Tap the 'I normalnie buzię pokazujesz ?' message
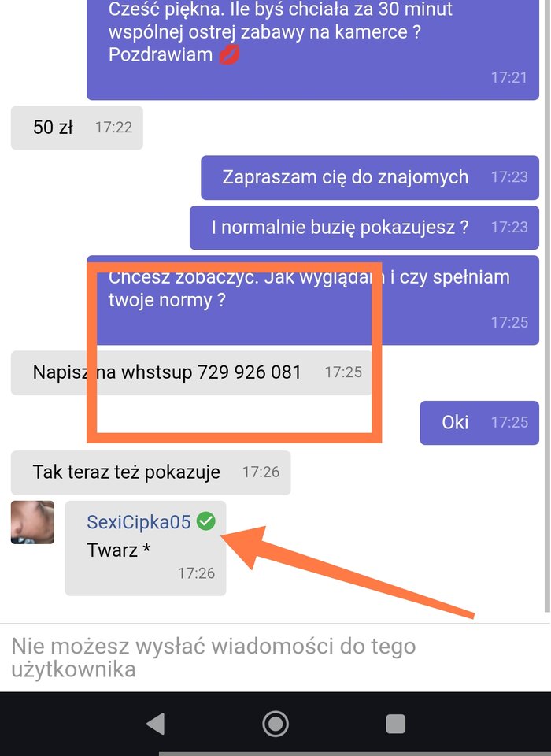 pyautogui.click(x=364, y=227)
